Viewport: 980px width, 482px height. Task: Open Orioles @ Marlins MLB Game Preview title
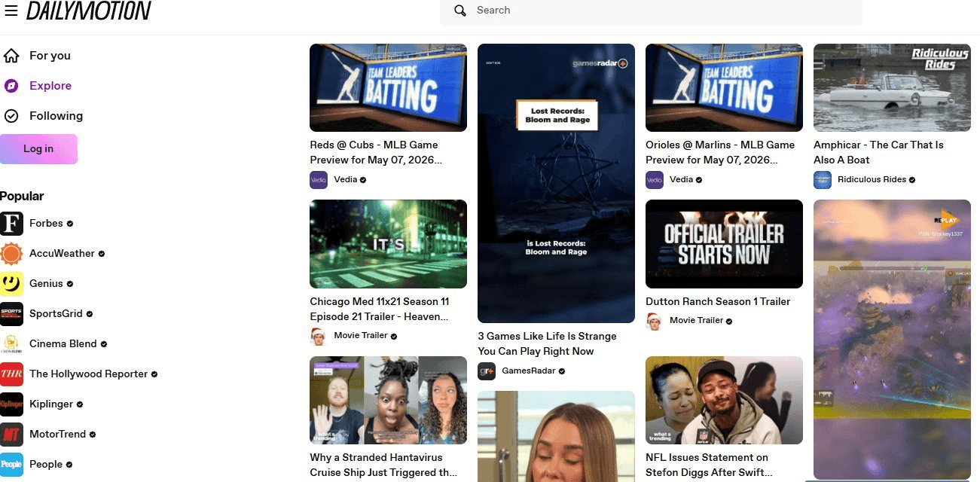(720, 152)
